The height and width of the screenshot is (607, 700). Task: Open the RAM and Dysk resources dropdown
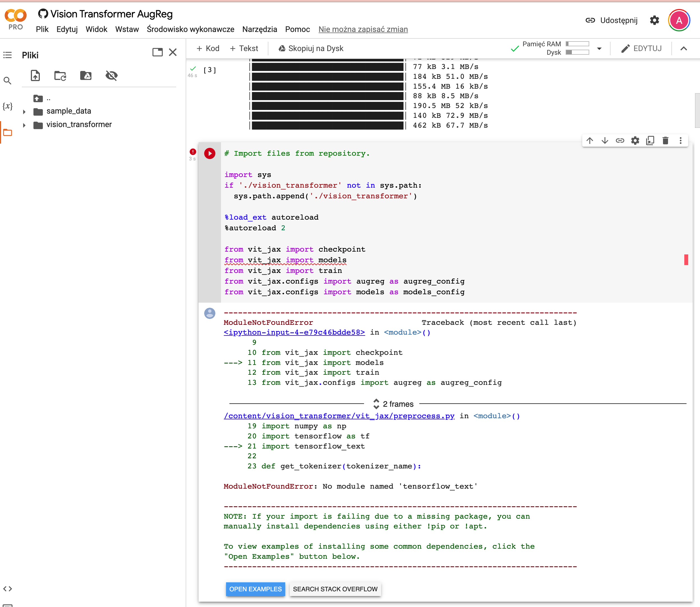(599, 48)
